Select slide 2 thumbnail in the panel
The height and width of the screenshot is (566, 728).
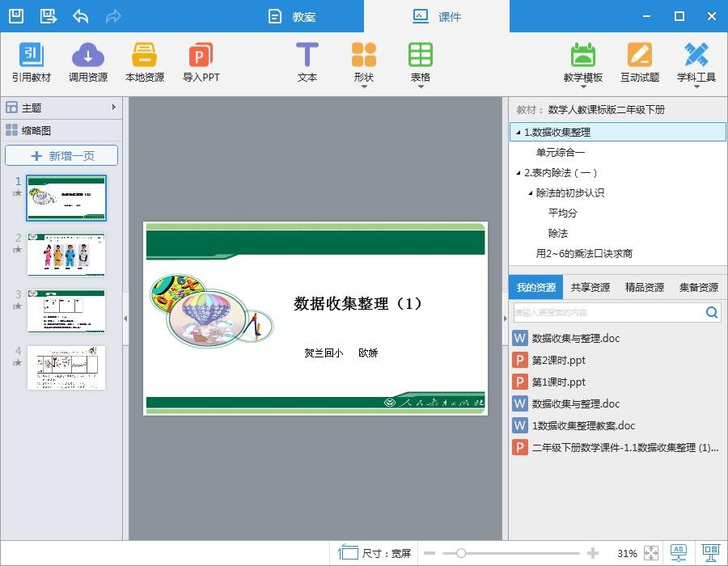tap(66, 255)
